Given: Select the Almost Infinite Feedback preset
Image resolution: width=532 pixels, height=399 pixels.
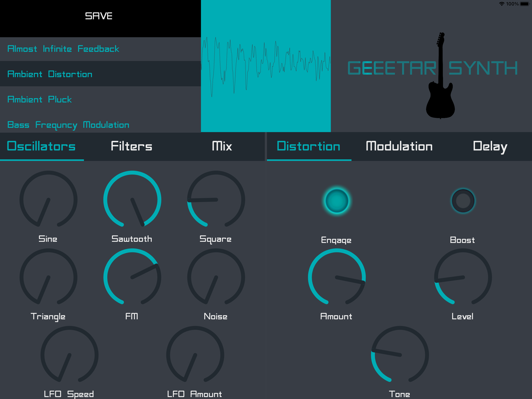Looking at the screenshot, I should pyautogui.click(x=100, y=49).
